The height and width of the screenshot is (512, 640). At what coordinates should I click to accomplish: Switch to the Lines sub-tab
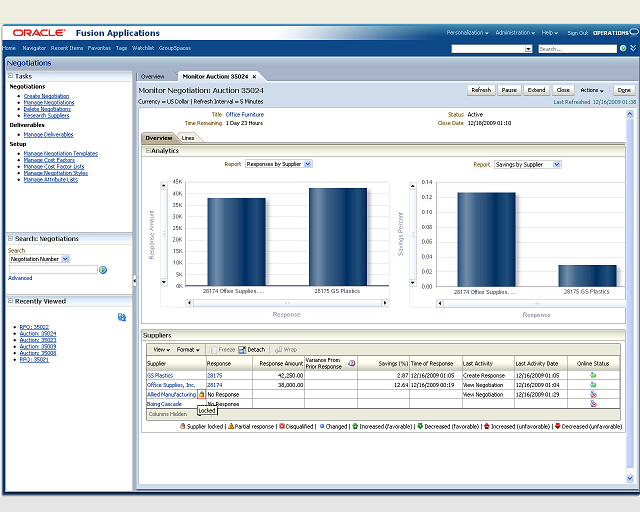pos(188,138)
